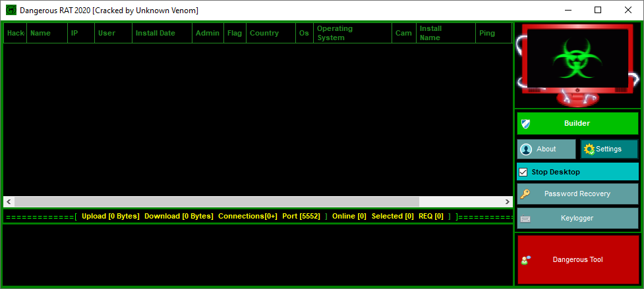Click the gear icon next to Settings
The width and height of the screenshot is (644, 289).
(x=589, y=149)
